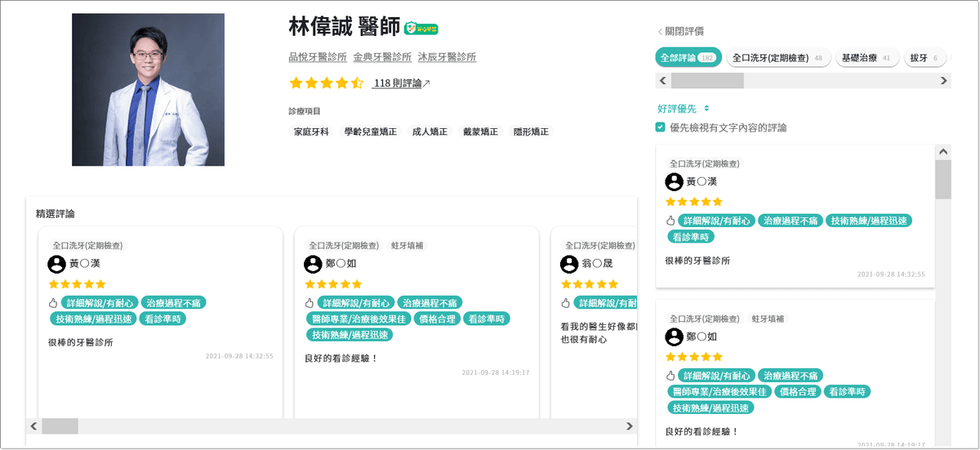Click the arrow icon after 118 則評論
Image resolution: width=980 pixels, height=450 pixels.
pyautogui.click(x=426, y=83)
